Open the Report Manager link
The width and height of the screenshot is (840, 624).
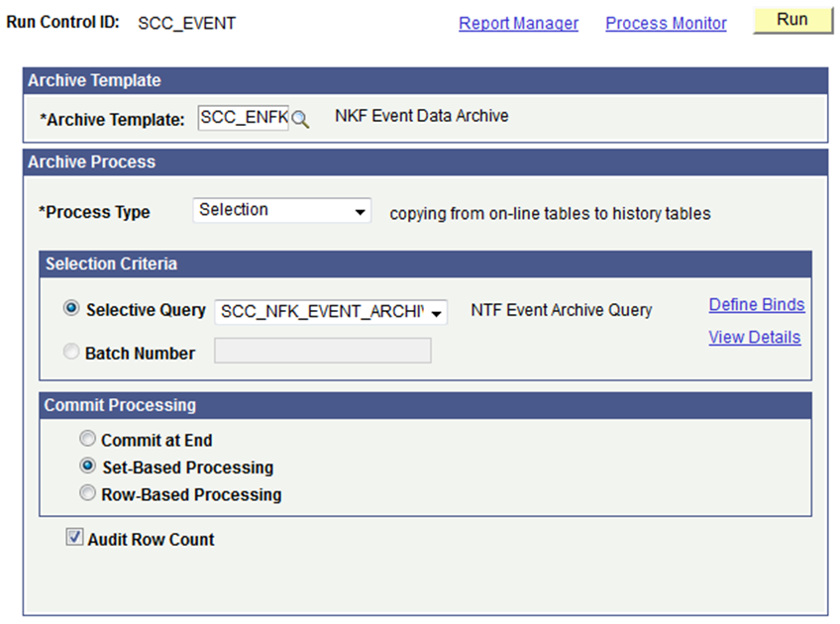tap(518, 23)
